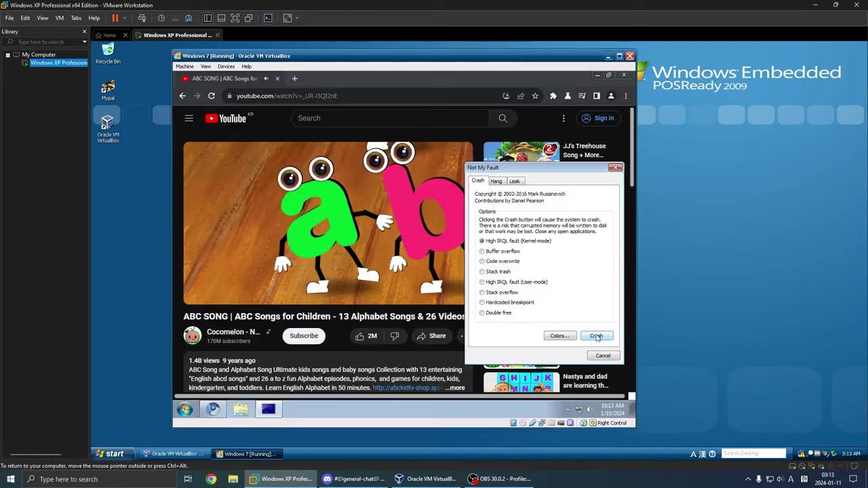Open the browser in Windows 7 taskbar
The width and height of the screenshot is (868, 488).
[213, 409]
